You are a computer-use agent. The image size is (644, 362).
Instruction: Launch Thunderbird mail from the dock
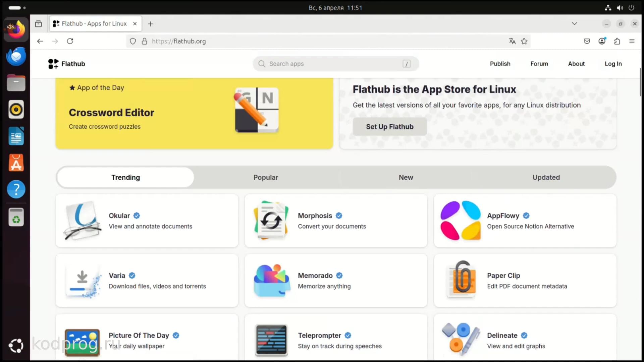pos(16,56)
